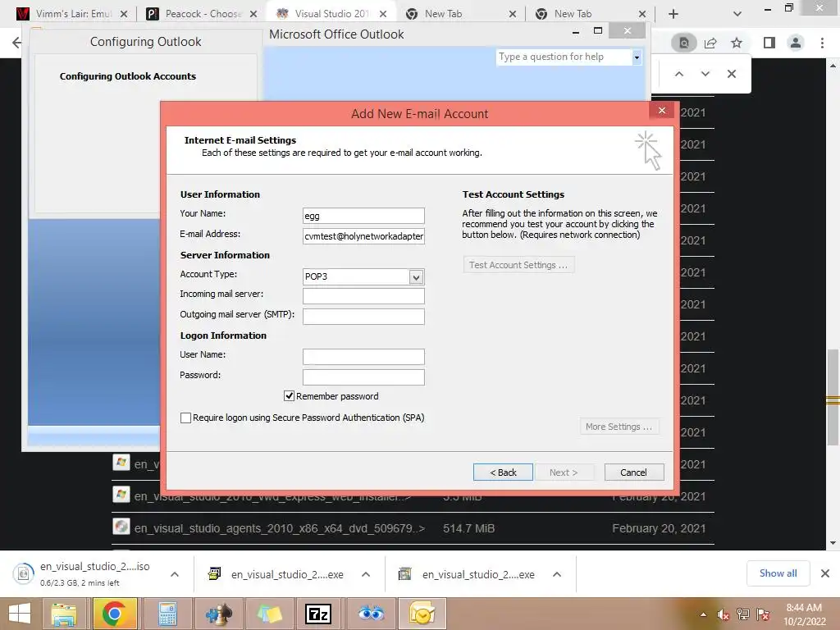This screenshot has width=840, height=630.
Task: Click the Incoming mail server field
Action: 363,296
